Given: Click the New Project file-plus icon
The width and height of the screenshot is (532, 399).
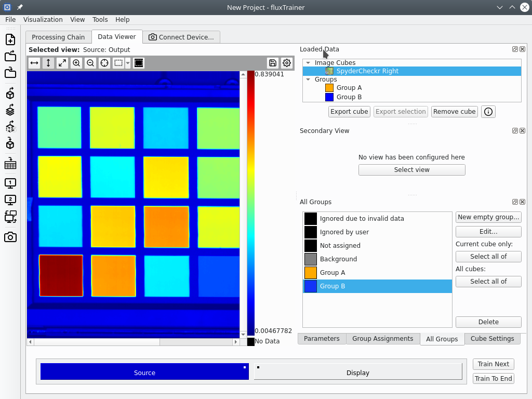Looking at the screenshot, I should (x=10, y=39).
